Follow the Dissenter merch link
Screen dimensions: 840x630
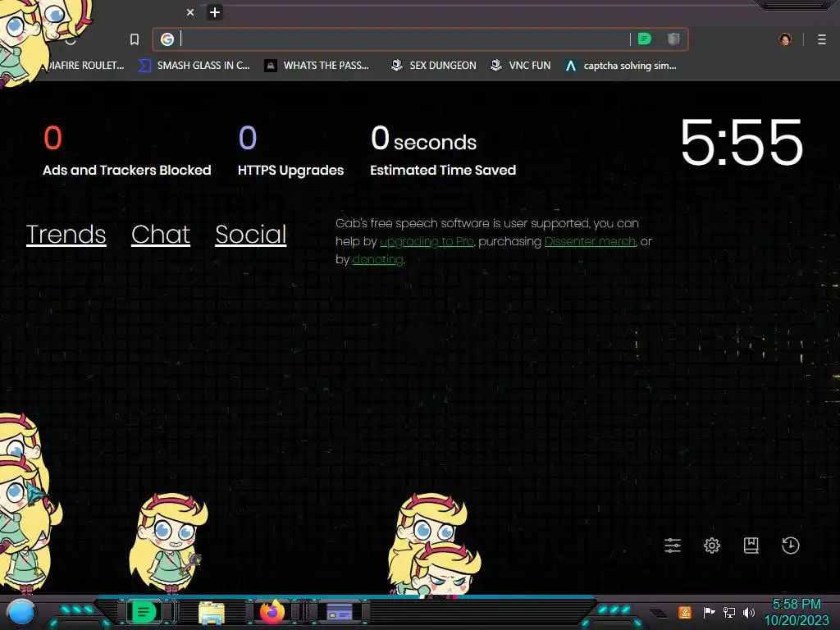590,242
